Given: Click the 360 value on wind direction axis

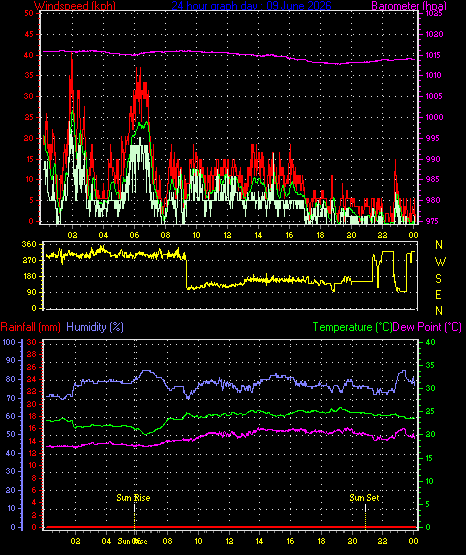Looking at the screenshot, I should tap(29, 244).
